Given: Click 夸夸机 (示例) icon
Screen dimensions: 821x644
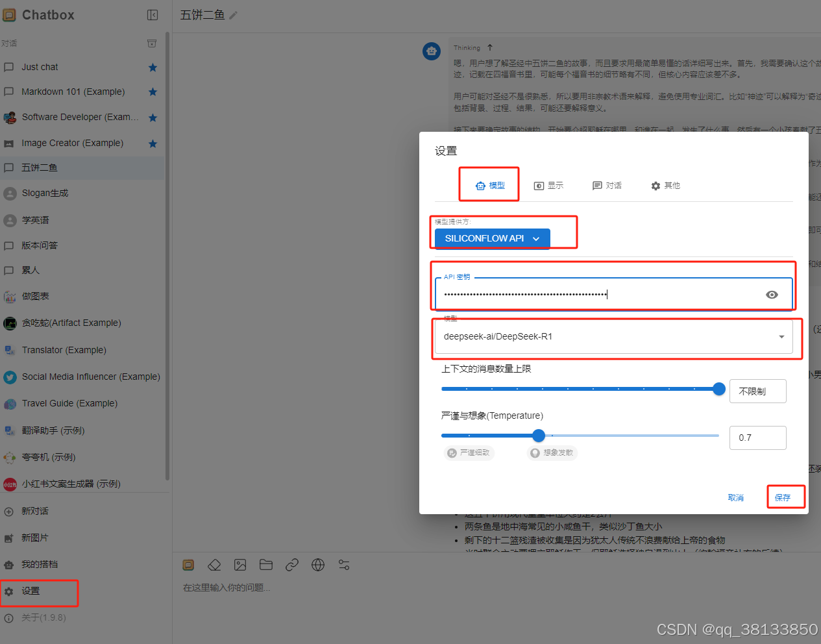Looking at the screenshot, I should click(10, 458).
